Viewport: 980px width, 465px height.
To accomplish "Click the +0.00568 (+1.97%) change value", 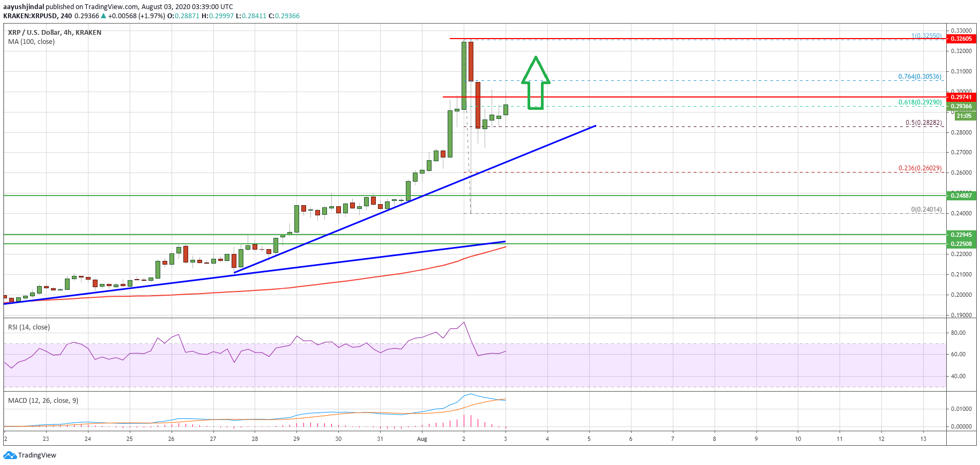I will (137, 16).
